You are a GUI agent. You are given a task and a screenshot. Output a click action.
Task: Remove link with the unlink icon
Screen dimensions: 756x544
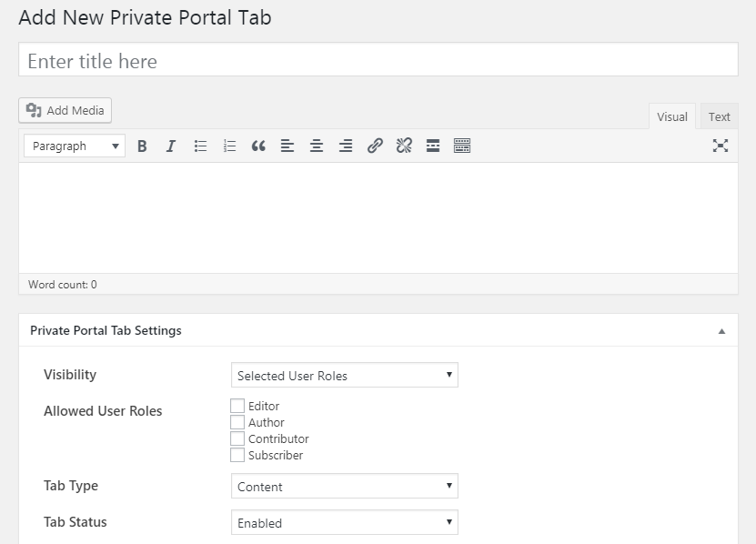(404, 146)
